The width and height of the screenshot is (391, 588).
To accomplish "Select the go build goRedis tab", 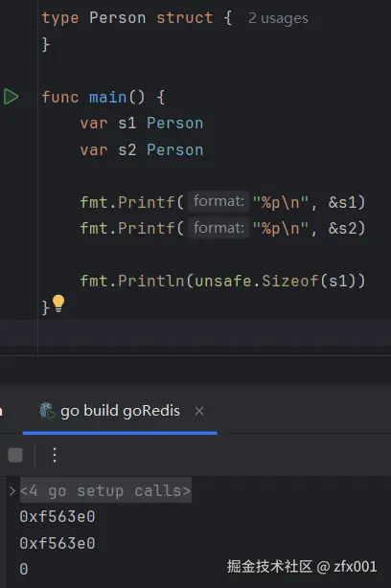I will pos(120,411).
